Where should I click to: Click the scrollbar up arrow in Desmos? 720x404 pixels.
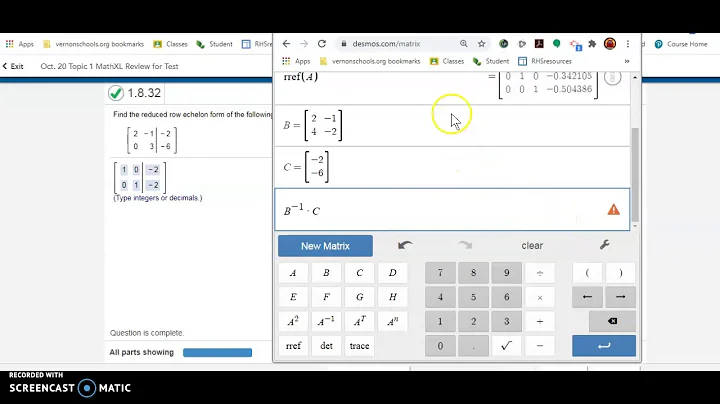(x=635, y=78)
